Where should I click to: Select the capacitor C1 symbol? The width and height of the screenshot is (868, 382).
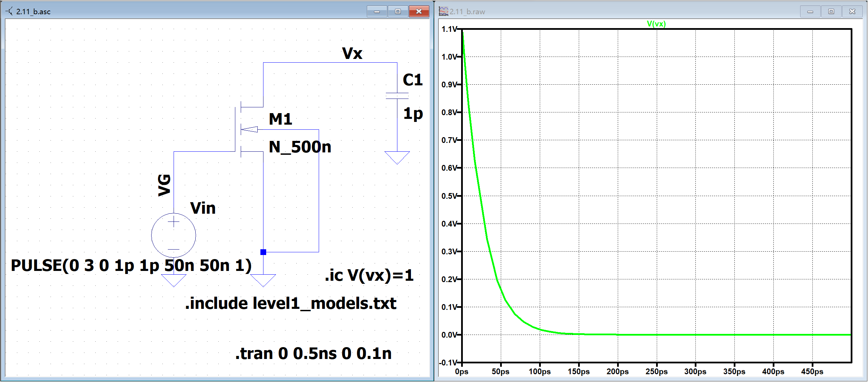tap(397, 96)
